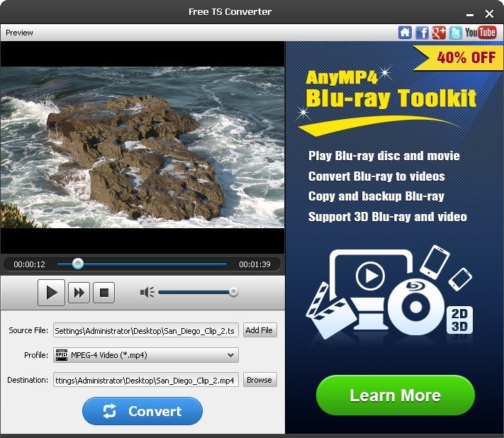The height and width of the screenshot is (438, 504).
Task: Click the Add File button
Action: coord(259,330)
